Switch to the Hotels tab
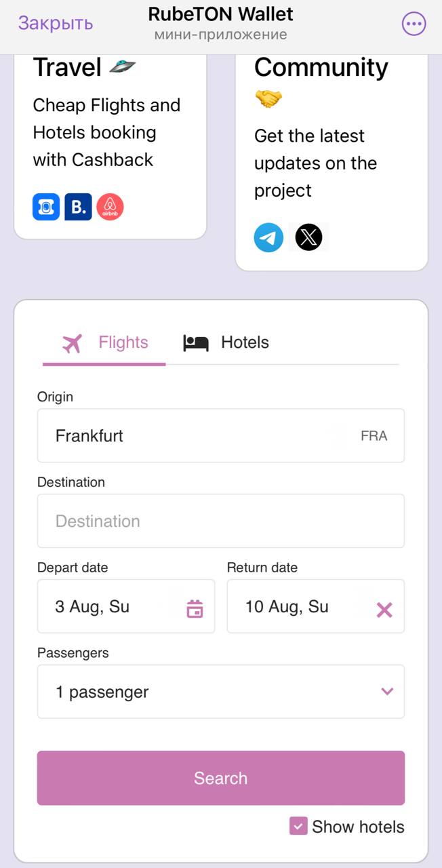442x868 pixels. pos(226,343)
